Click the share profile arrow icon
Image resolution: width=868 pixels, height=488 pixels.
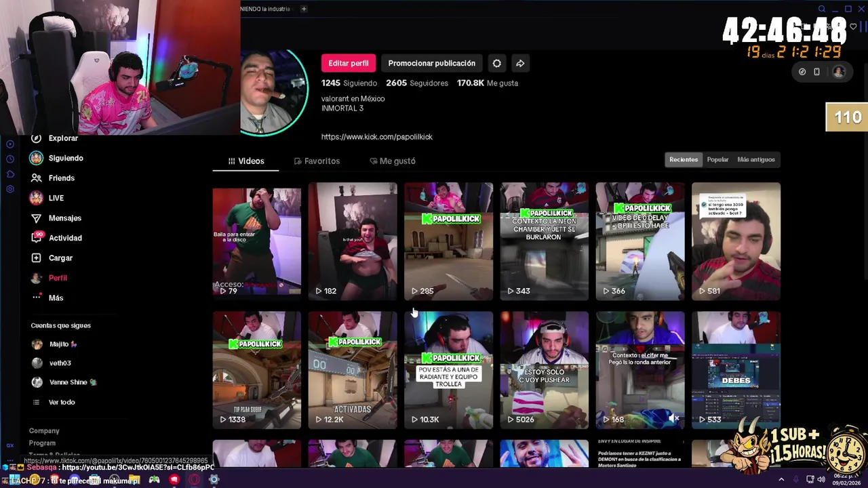[520, 63]
